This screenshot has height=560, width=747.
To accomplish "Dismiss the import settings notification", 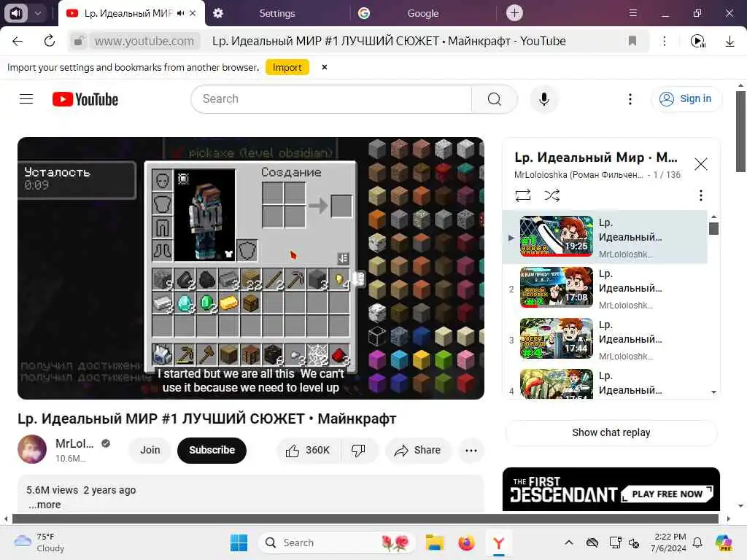I will coord(325,67).
